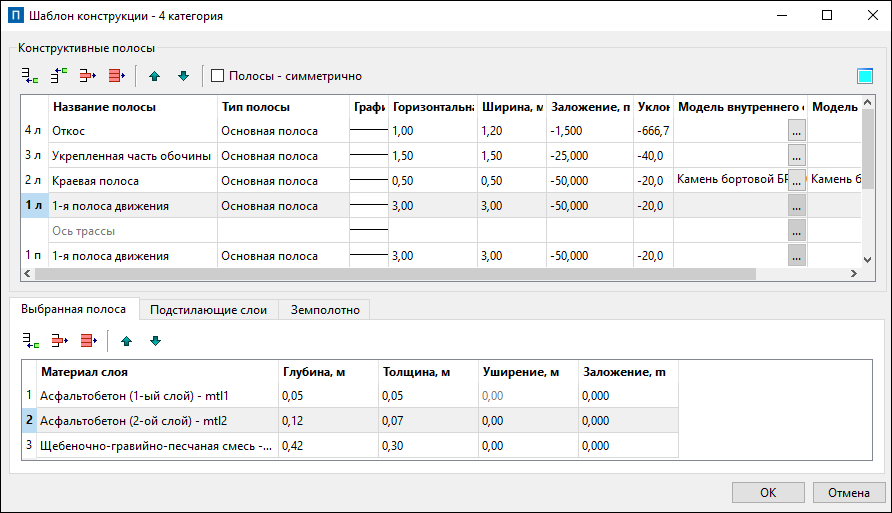Viewport: 892px width, 513px height.
Task: Click 'Тип полосы' column header
Action: click(x=283, y=107)
